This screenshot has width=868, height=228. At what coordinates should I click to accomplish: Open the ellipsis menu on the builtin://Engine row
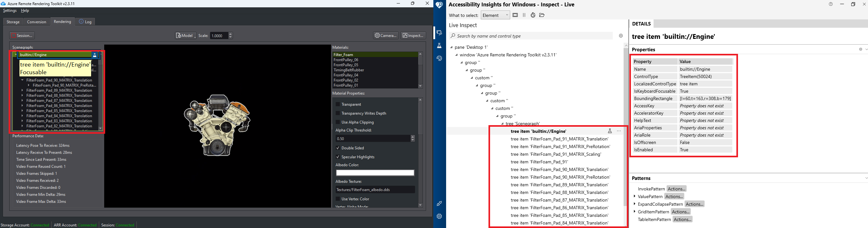click(x=618, y=131)
